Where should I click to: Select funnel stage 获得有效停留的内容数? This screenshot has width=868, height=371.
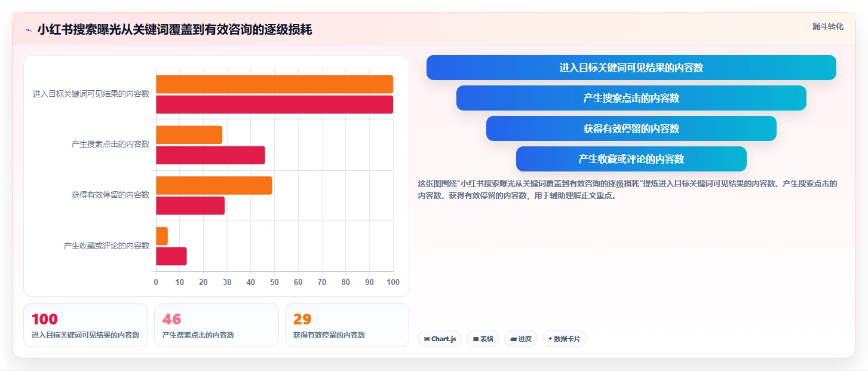click(631, 128)
